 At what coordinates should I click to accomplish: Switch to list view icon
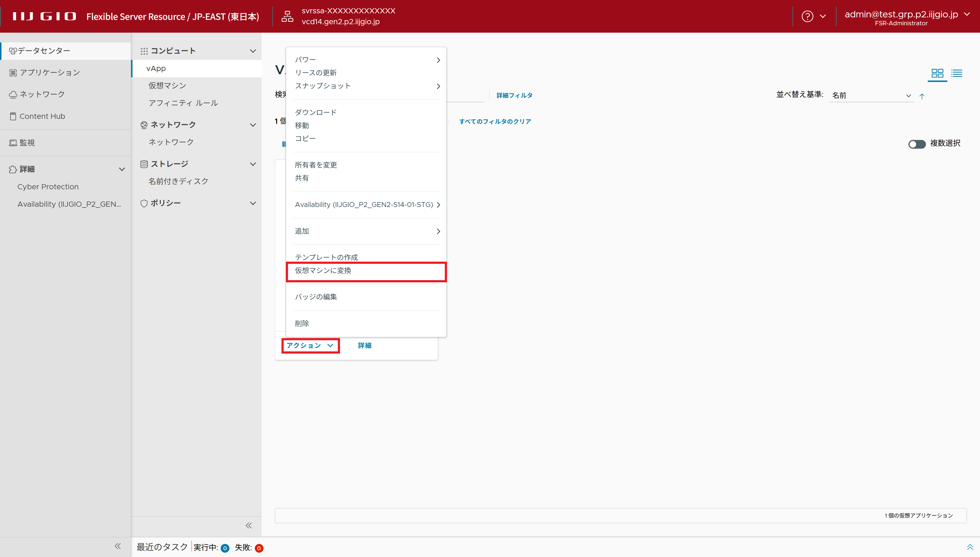point(956,73)
